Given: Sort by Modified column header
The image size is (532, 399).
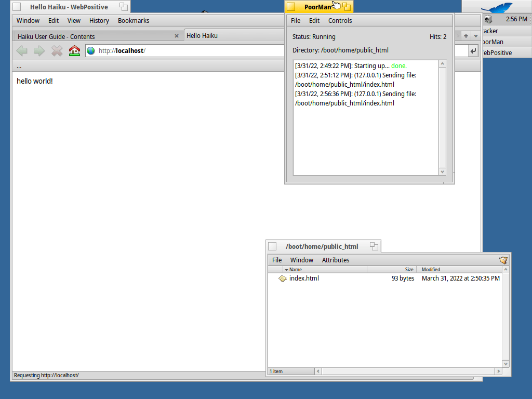Looking at the screenshot, I should [x=459, y=270].
